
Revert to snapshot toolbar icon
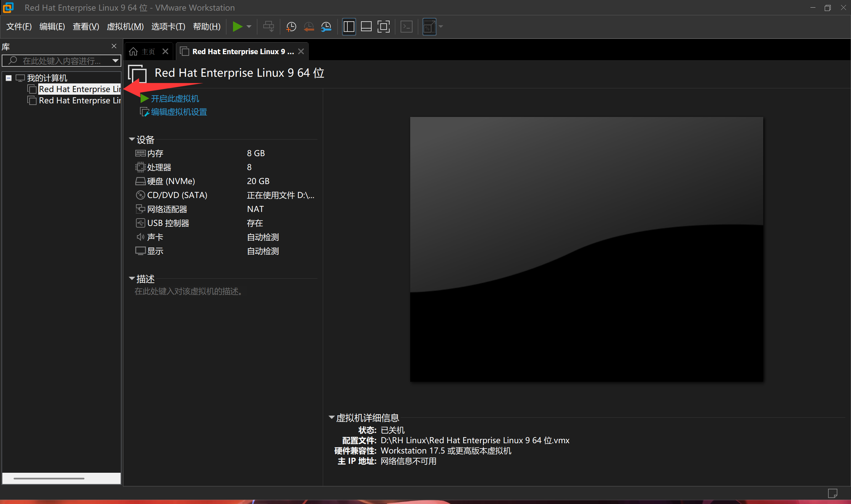click(x=308, y=27)
